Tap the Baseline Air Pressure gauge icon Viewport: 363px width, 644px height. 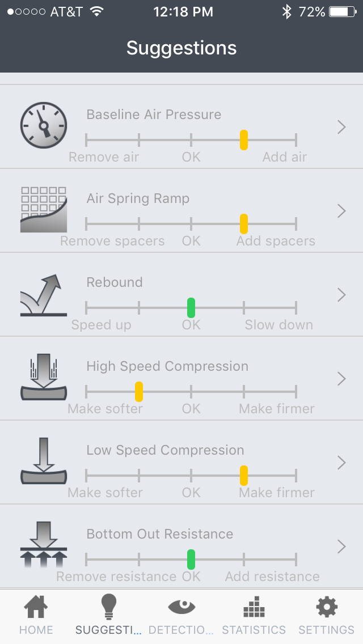(x=44, y=125)
